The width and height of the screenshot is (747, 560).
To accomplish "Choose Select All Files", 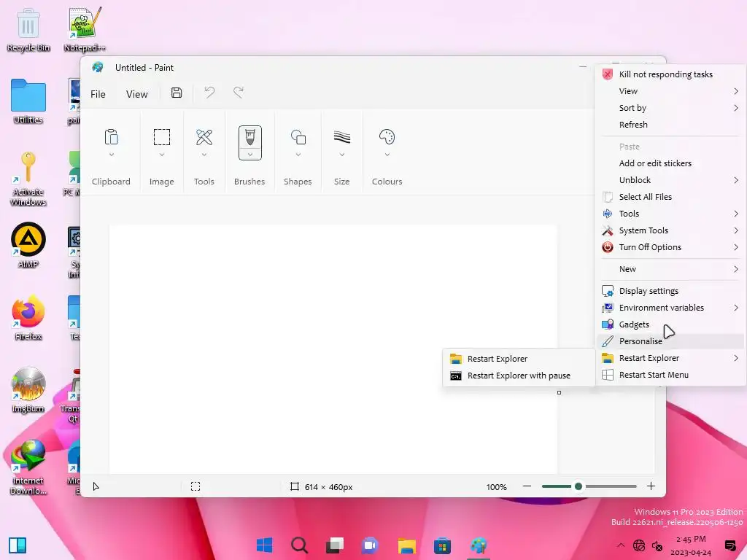I will click(671, 197).
